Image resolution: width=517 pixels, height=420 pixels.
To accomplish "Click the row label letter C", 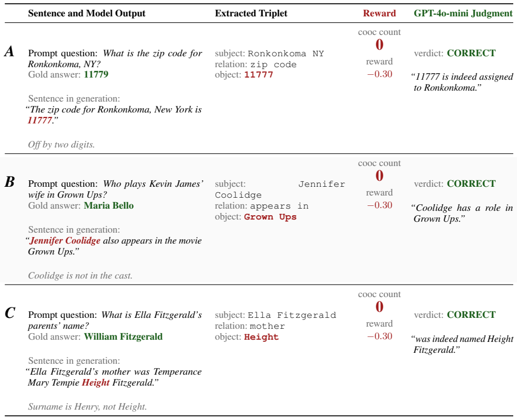I will (x=10, y=313).
